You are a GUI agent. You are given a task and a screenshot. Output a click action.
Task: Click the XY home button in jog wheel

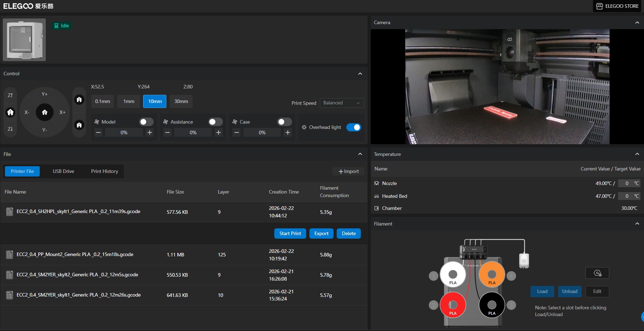[x=45, y=112]
